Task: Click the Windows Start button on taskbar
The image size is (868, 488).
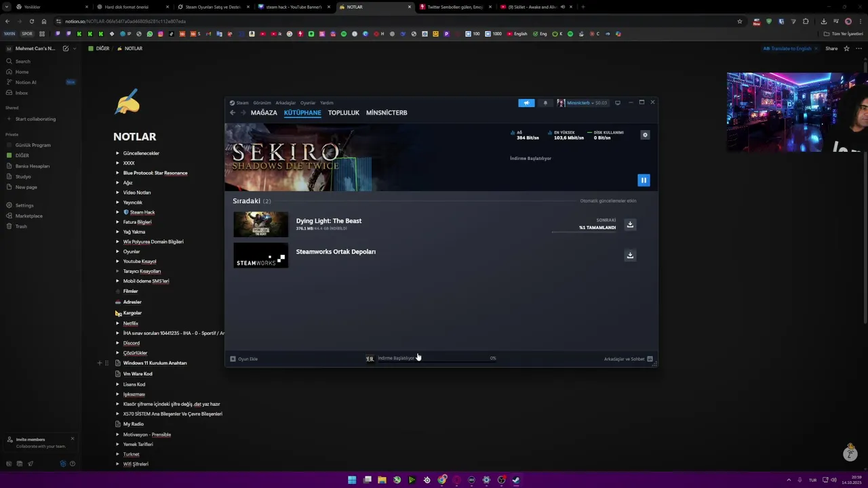Action: point(352,480)
